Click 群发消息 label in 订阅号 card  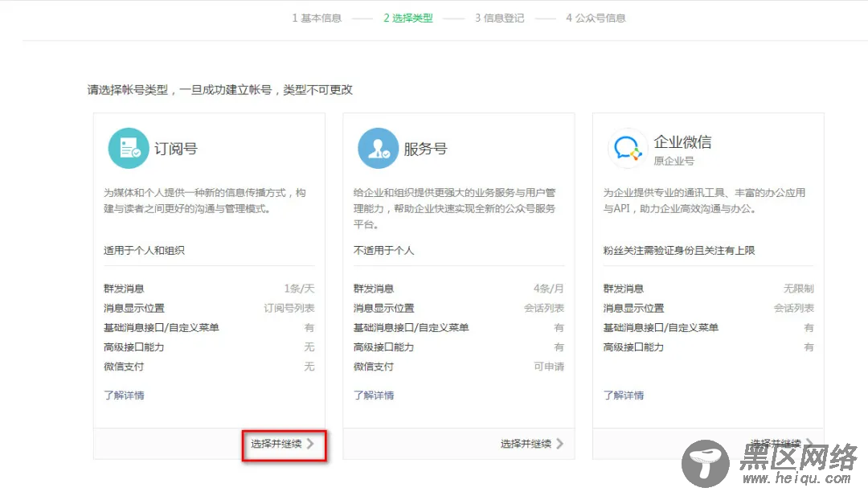124,289
